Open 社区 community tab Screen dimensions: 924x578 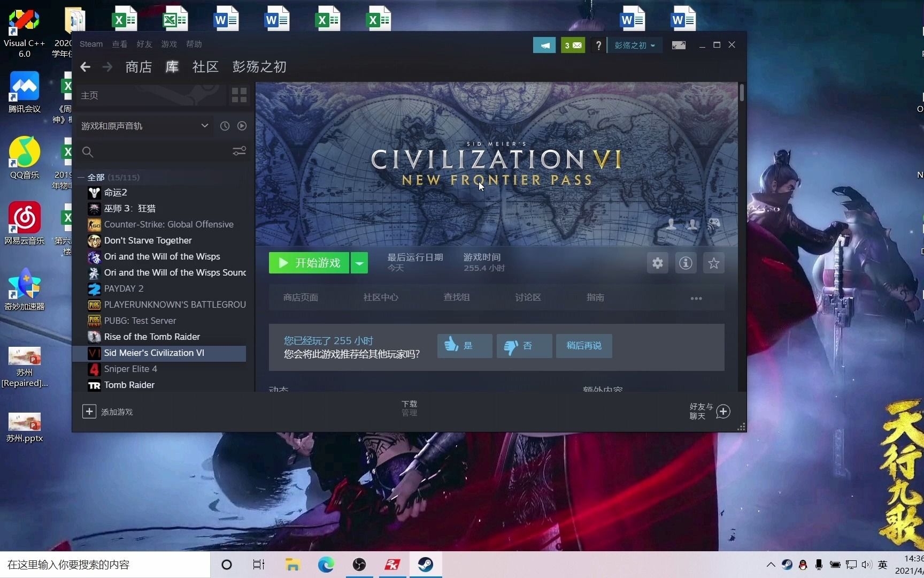coord(205,67)
